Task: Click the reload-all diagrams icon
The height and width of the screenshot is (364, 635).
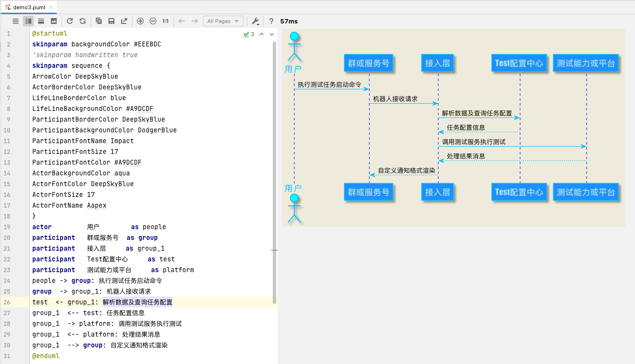Action: [x=82, y=21]
